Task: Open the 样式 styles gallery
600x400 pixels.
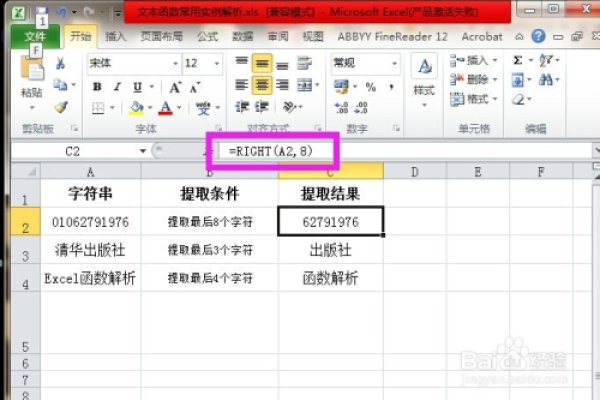Action: click(x=424, y=80)
